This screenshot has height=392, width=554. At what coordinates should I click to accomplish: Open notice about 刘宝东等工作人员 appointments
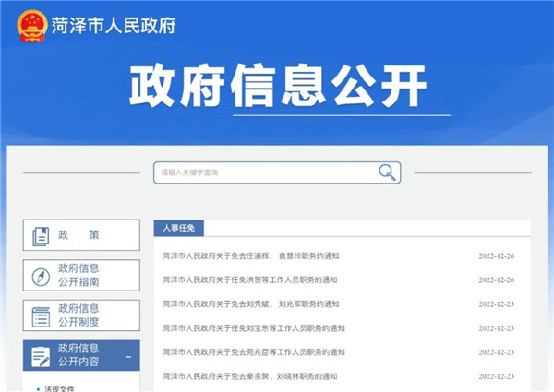tap(254, 328)
